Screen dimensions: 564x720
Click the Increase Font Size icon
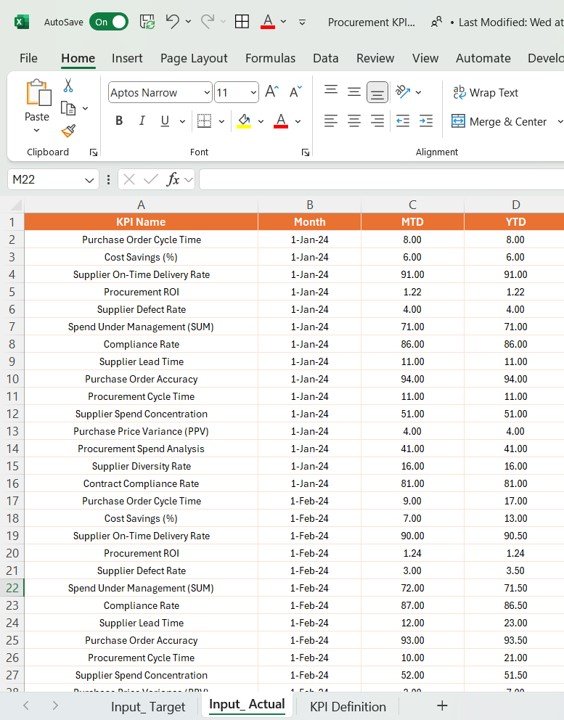tap(271, 92)
